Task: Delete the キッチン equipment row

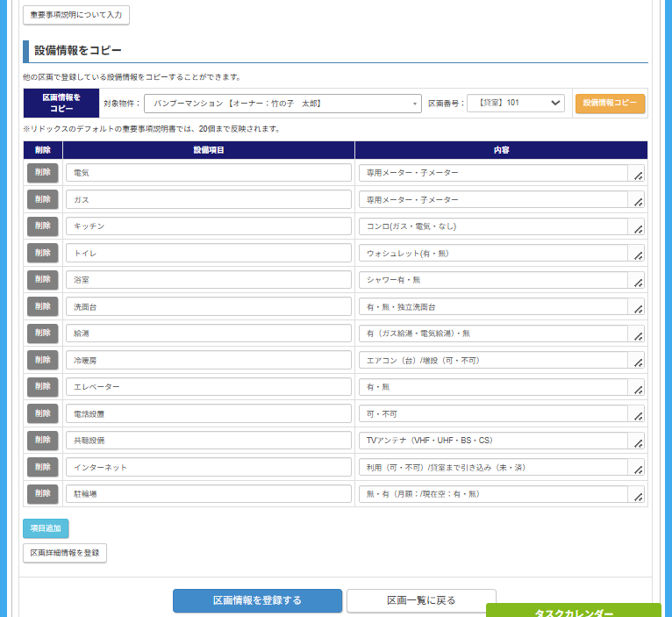Action: 42,226
